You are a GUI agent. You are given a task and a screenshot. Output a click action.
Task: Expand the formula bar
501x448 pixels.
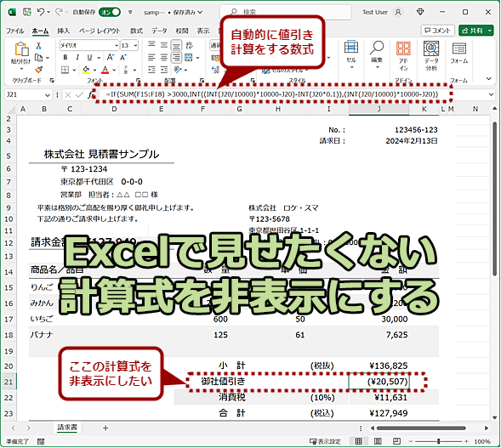pos(491,94)
